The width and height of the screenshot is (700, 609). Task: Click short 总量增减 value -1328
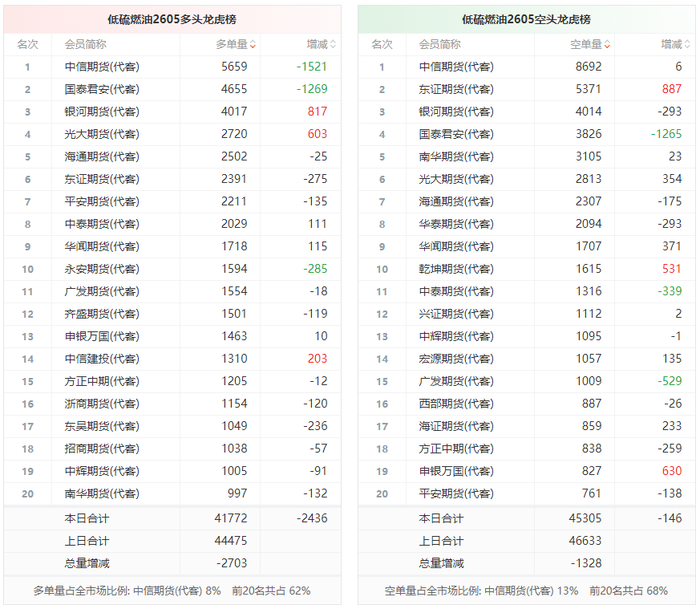(x=586, y=563)
